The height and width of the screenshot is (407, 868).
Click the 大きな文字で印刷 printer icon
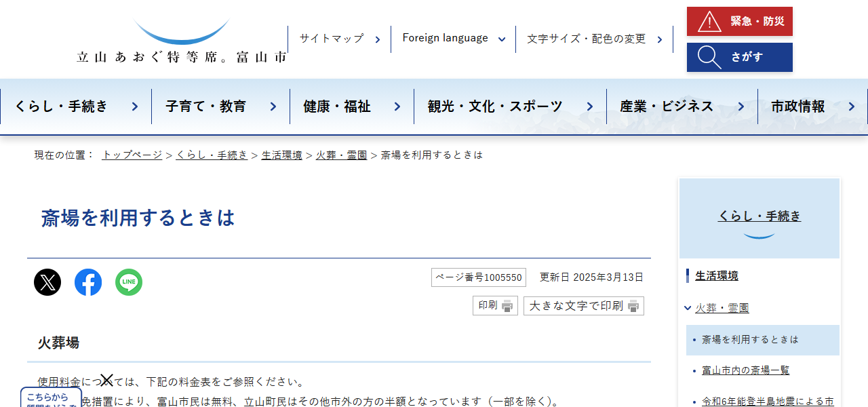point(633,305)
